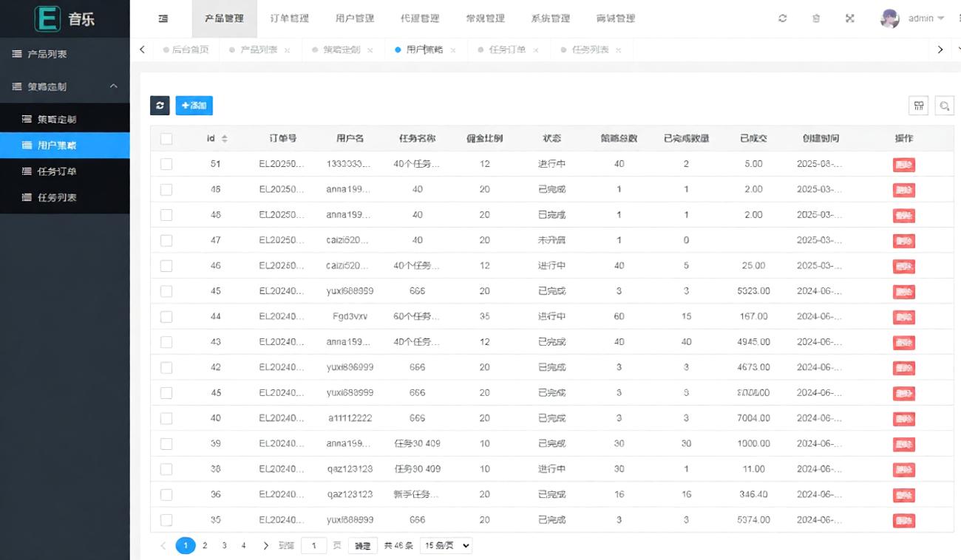
Task: Open 常规管理 in the top menu
Action: [x=485, y=18]
